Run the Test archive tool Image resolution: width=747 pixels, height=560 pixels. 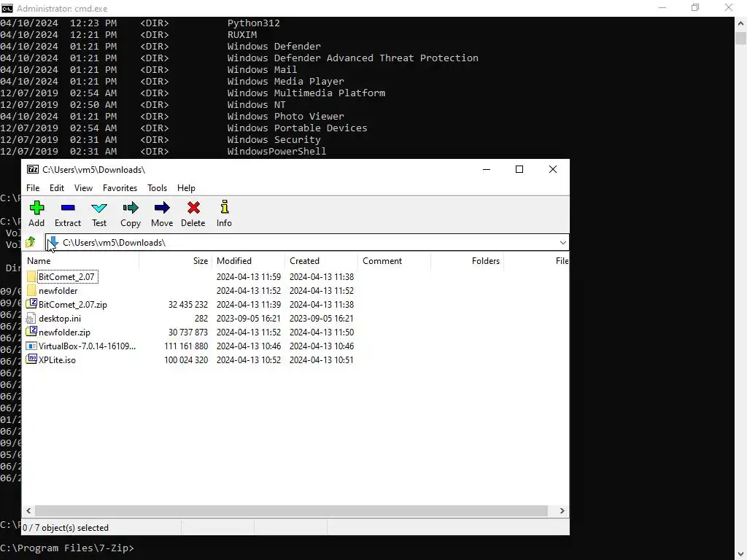point(99,208)
